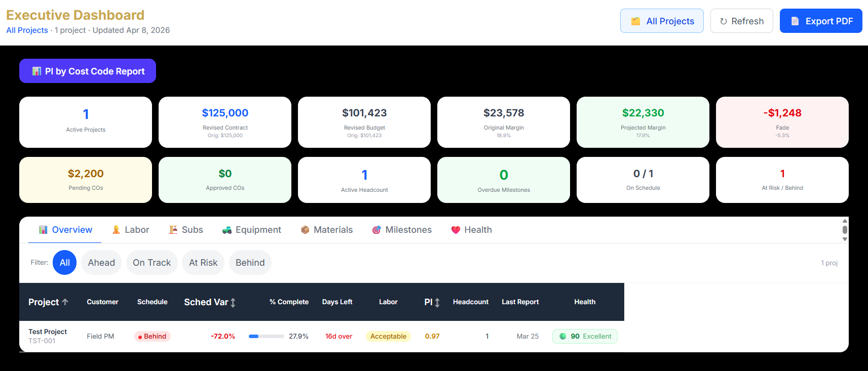The height and width of the screenshot is (371, 868).
Task: Click the Projected Margin card
Action: [x=643, y=122]
